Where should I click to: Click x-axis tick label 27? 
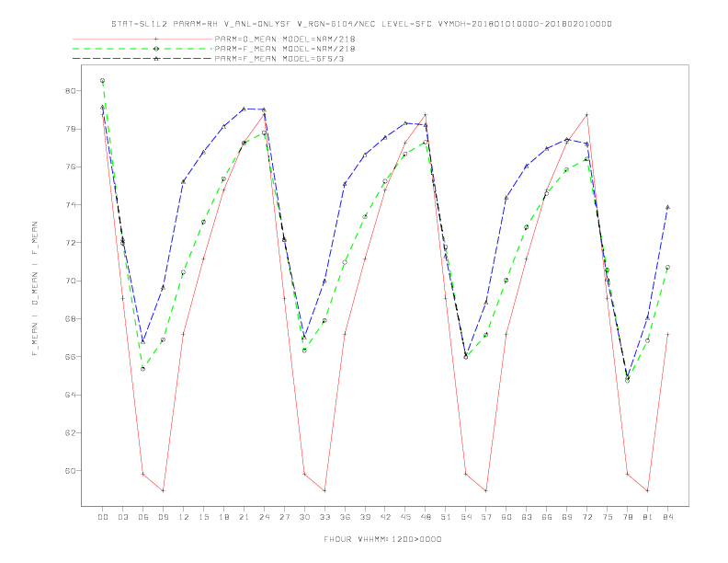[284, 517]
